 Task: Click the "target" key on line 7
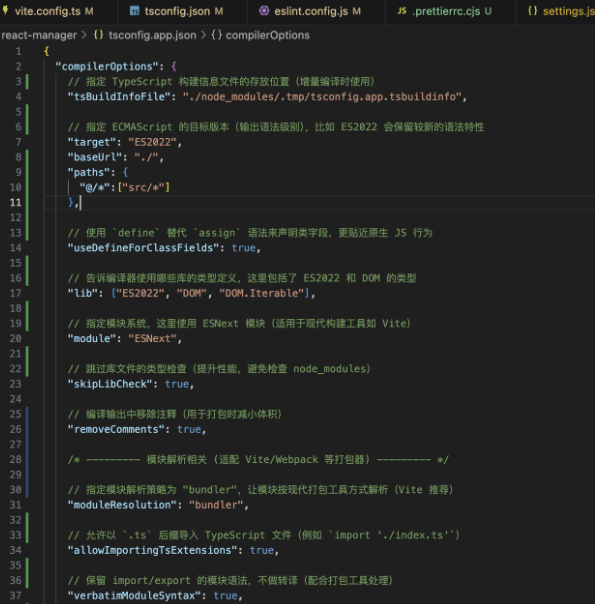(92, 142)
